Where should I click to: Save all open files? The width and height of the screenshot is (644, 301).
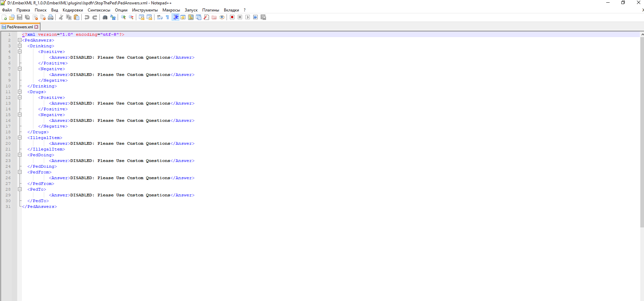[27, 17]
